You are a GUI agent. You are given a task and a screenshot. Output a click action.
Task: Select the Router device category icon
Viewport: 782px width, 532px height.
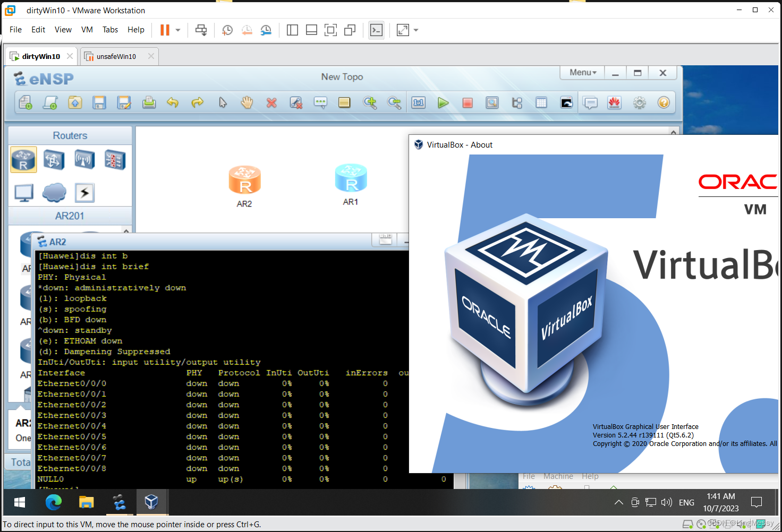click(x=23, y=160)
